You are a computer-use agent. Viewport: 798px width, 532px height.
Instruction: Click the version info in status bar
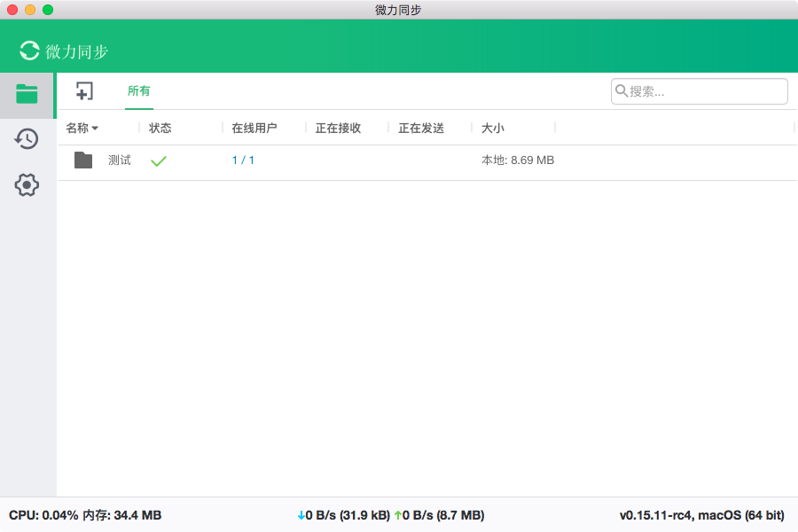pos(701,515)
